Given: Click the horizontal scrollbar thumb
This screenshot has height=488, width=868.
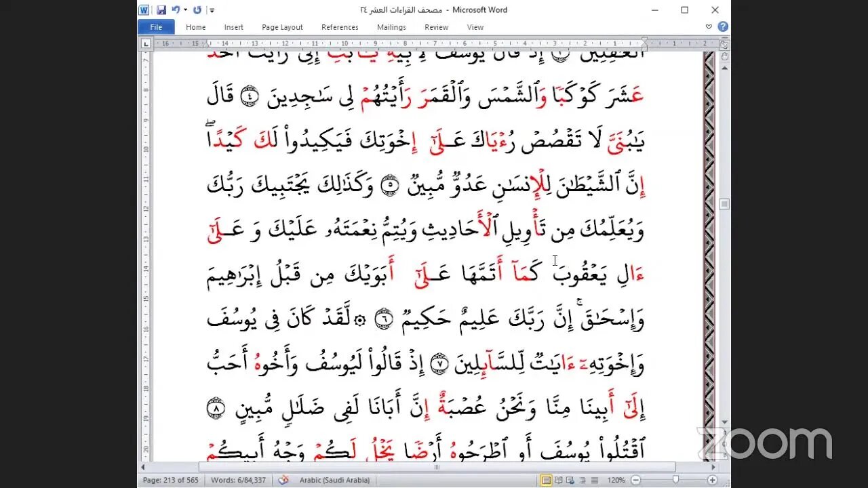Looking at the screenshot, I should pos(437,467).
